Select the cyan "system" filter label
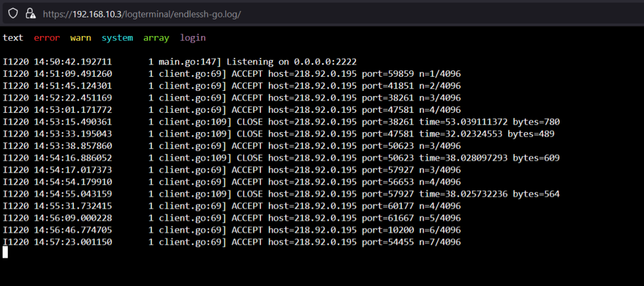The height and width of the screenshot is (286, 644). [x=117, y=38]
